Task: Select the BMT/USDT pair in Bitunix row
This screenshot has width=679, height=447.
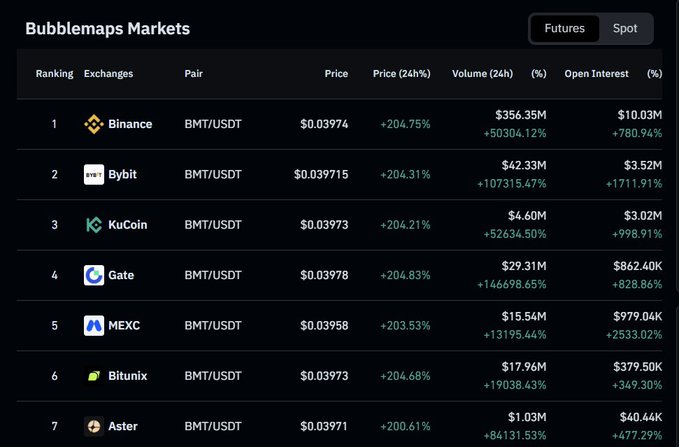Action: 213,376
